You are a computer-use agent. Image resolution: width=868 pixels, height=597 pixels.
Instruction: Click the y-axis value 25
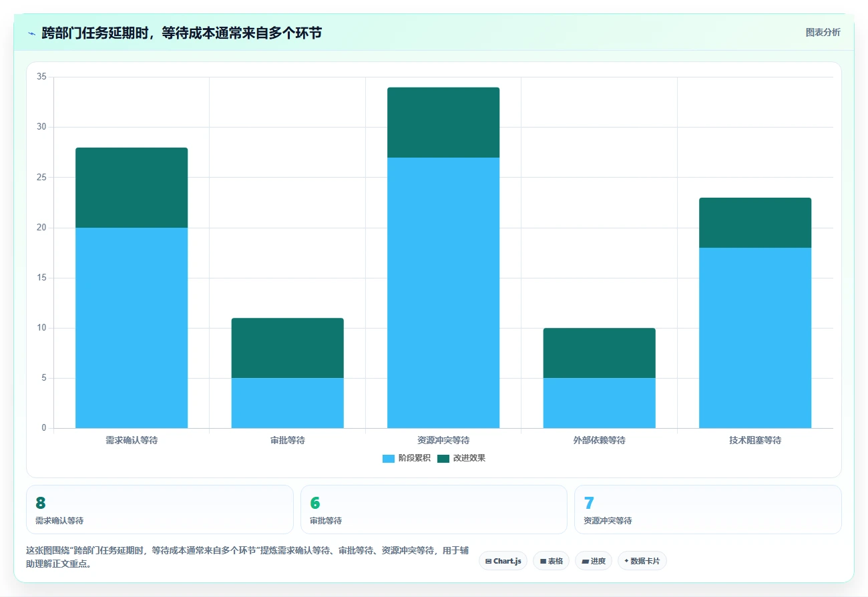pyautogui.click(x=41, y=177)
